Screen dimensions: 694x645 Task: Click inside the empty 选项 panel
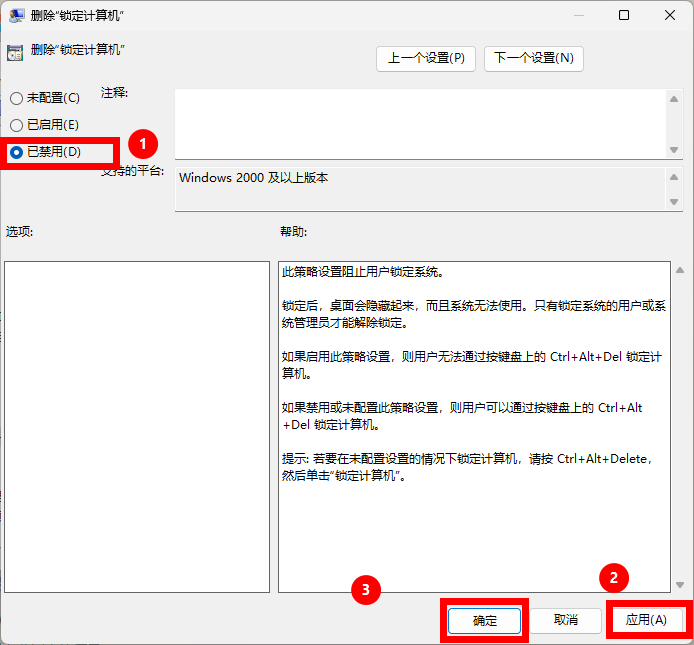(137, 426)
